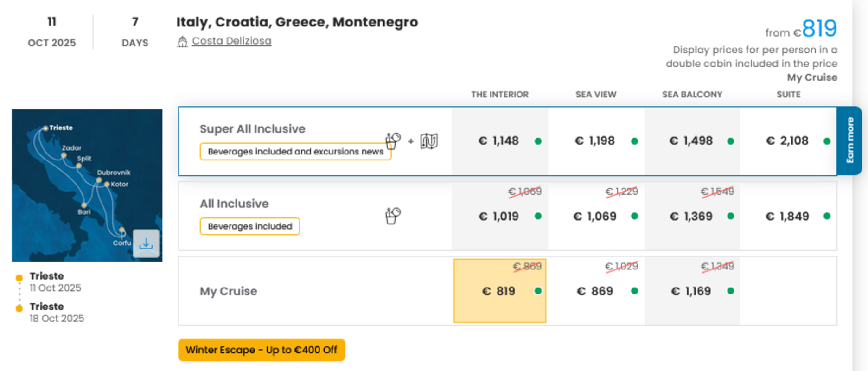Click the excursions map icon in Super All Inclusive

coord(429,141)
